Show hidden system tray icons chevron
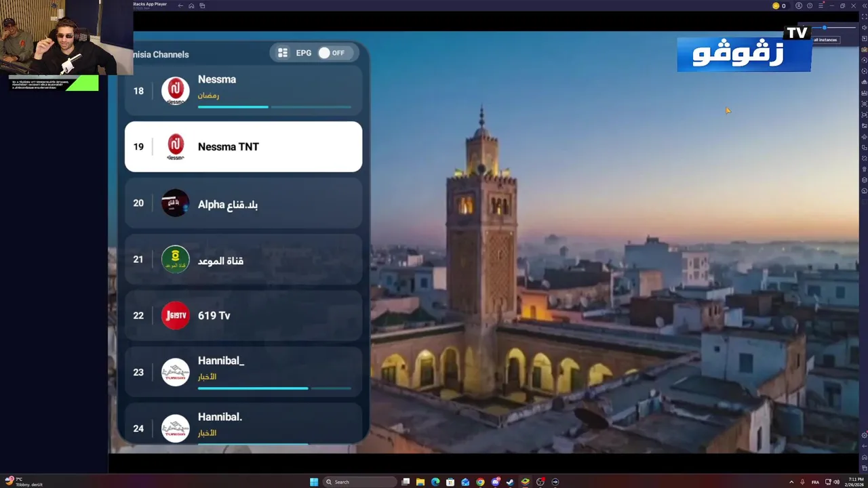Image resolution: width=868 pixels, height=488 pixels. tap(791, 482)
